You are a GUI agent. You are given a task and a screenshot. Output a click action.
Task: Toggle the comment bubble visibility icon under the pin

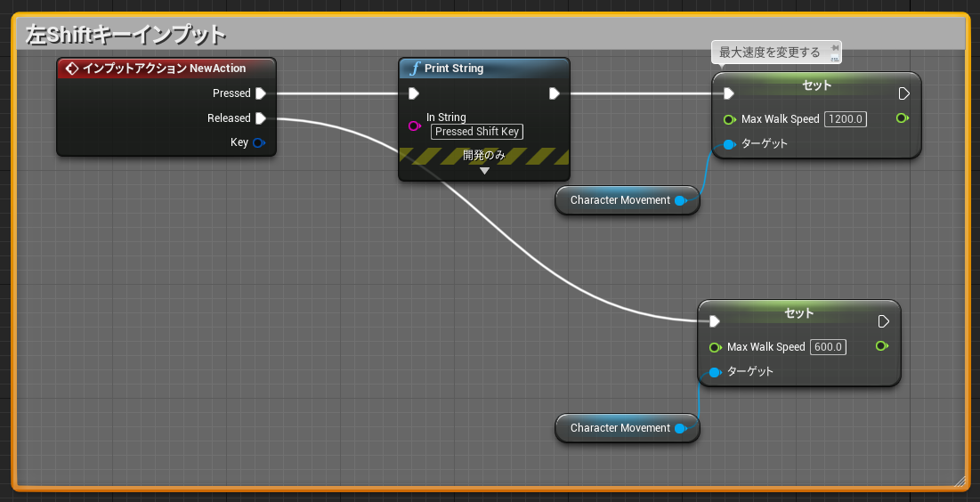point(834,58)
